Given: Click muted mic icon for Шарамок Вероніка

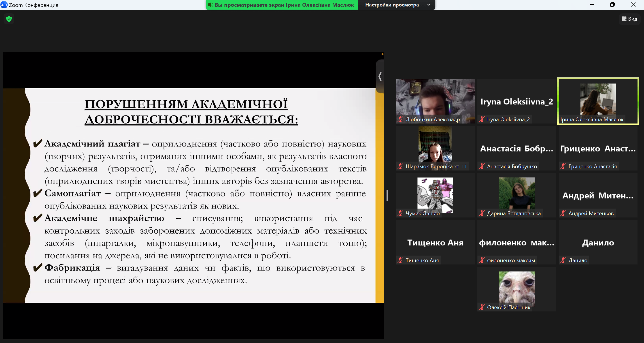Looking at the screenshot, I should coord(400,166).
